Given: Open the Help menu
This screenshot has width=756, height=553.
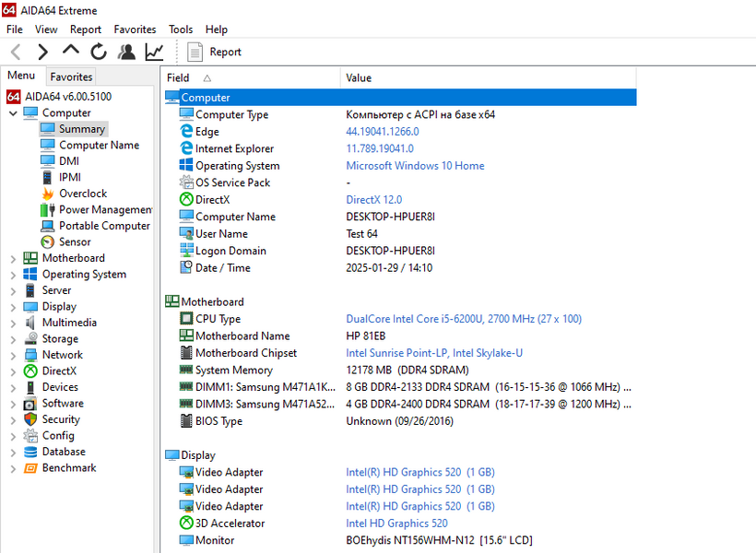Looking at the screenshot, I should [x=217, y=29].
